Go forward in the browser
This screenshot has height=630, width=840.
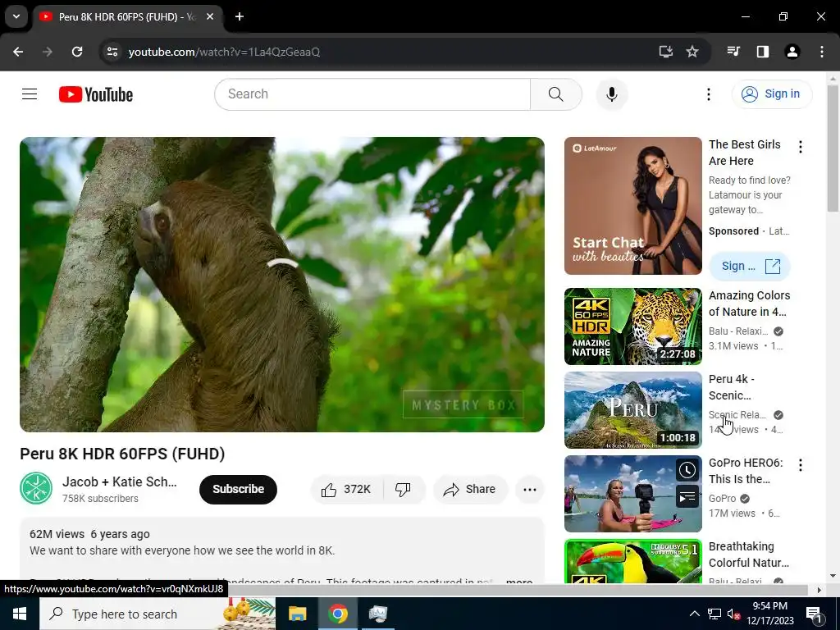click(48, 52)
